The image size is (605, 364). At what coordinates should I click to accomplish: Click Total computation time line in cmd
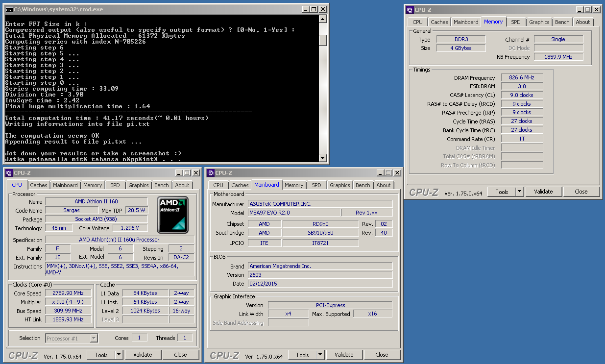[x=107, y=118]
